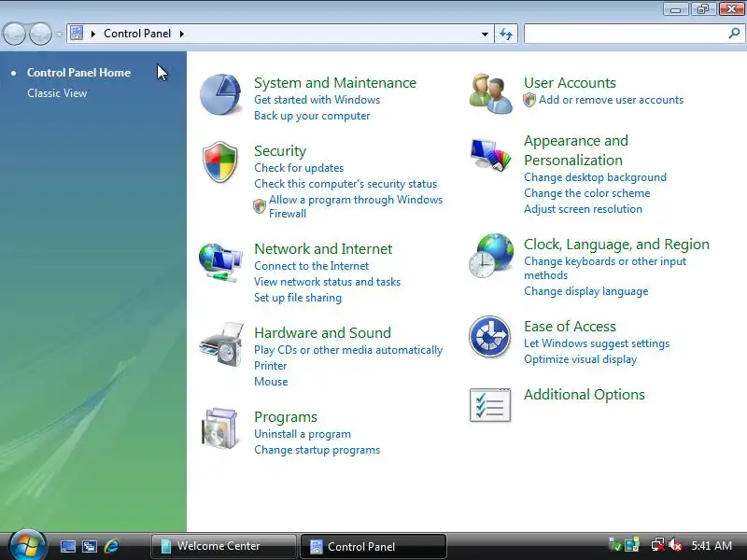Screen dimensions: 747x560
Task: Click Adjust screen resolution
Action: tap(583, 209)
